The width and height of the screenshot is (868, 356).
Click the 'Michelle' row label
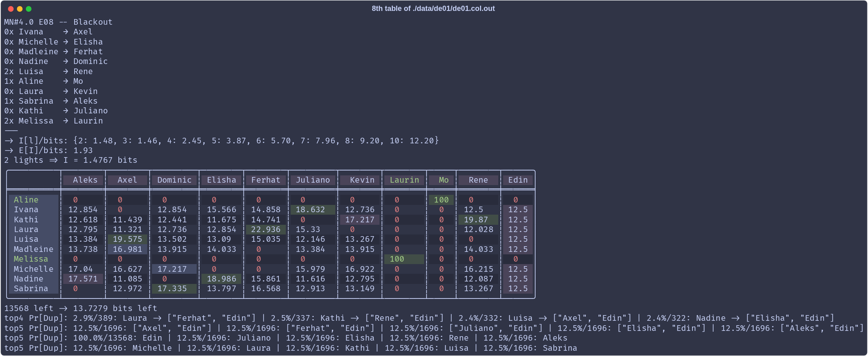tap(33, 269)
